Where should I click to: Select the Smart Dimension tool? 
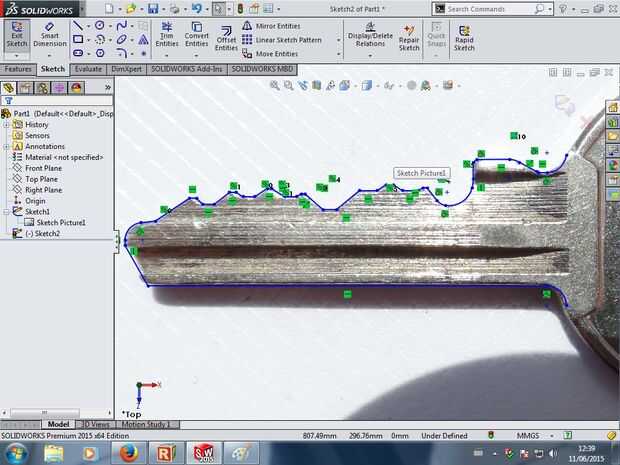pyautogui.click(x=50, y=35)
